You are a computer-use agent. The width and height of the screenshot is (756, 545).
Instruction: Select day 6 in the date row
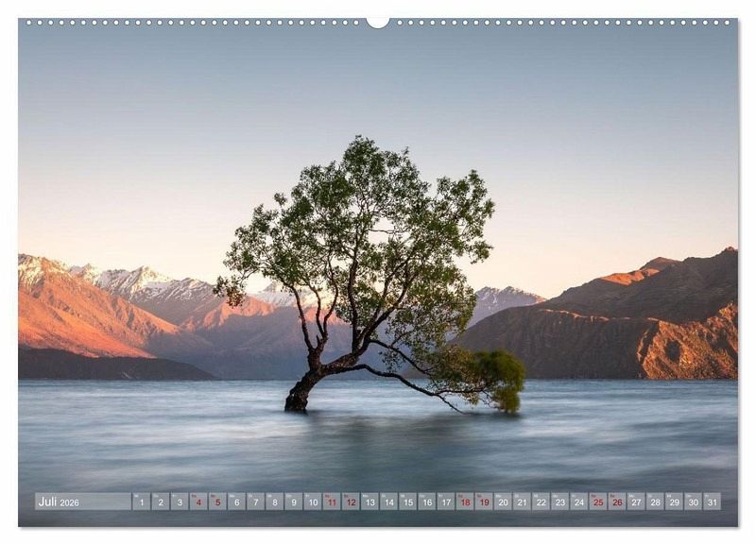pos(237,502)
